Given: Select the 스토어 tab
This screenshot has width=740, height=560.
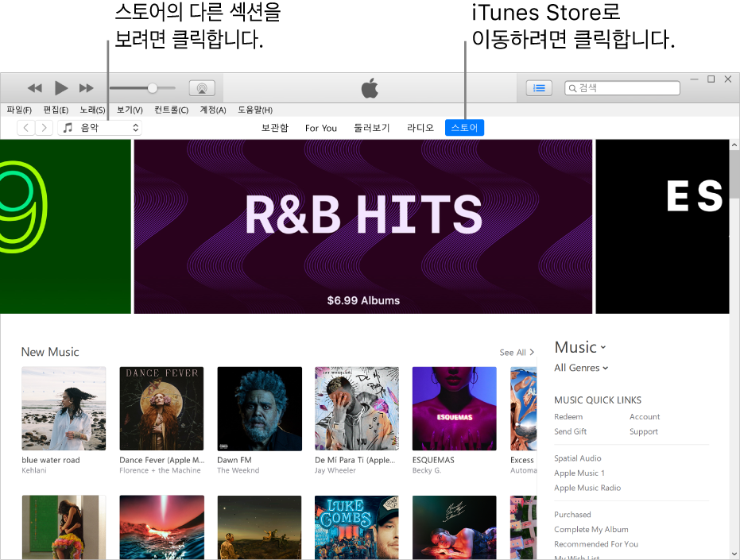Looking at the screenshot, I should [464, 128].
